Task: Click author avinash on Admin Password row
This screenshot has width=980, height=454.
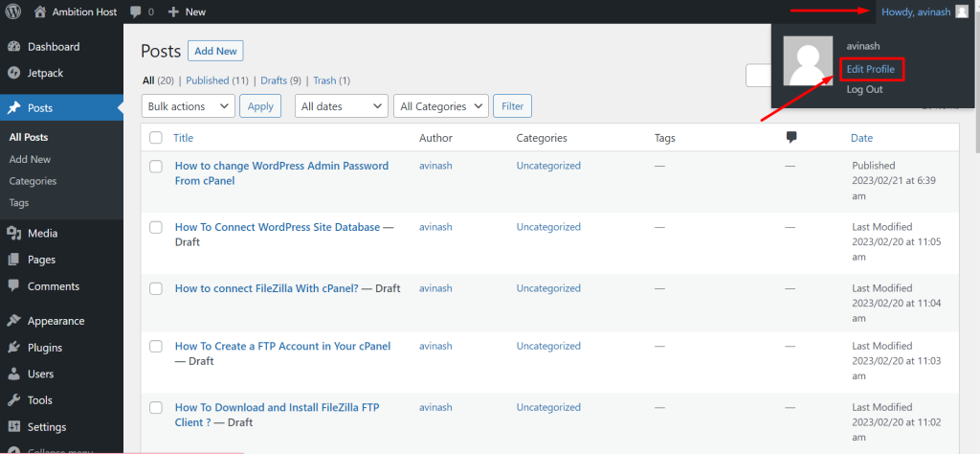Action: [x=435, y=166]
